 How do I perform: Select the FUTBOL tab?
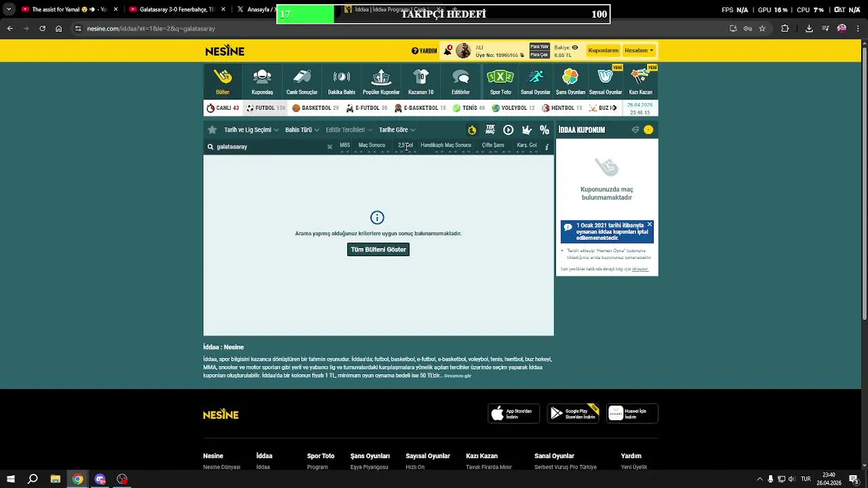click(265, 108)
